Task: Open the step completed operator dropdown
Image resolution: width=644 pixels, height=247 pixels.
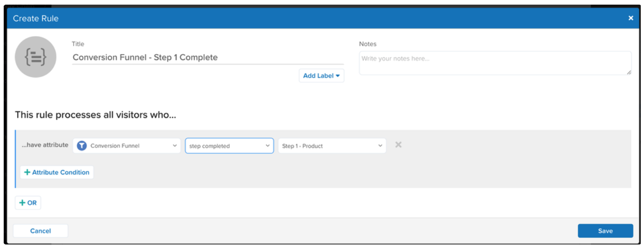Action: point(229,146)
